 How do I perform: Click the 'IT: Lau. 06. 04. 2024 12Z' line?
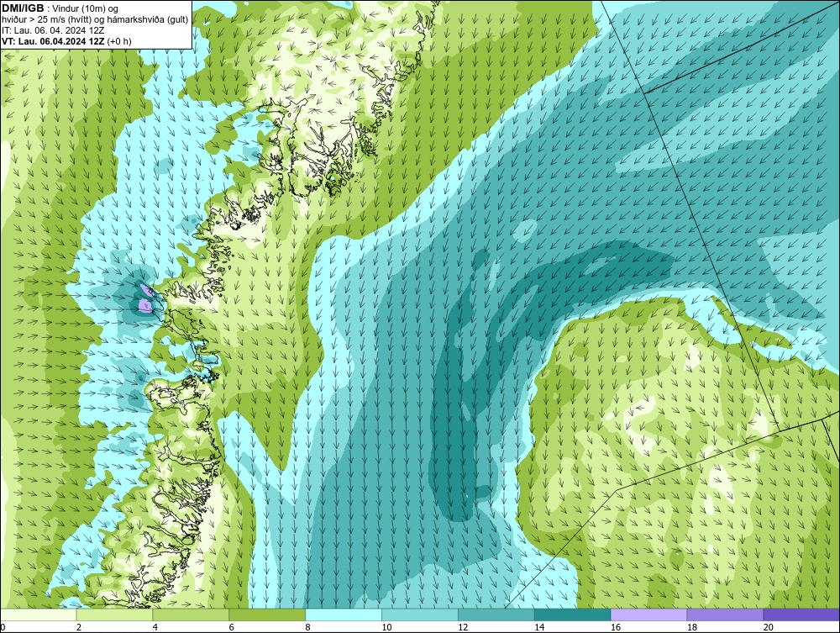[x=53, y=30]
